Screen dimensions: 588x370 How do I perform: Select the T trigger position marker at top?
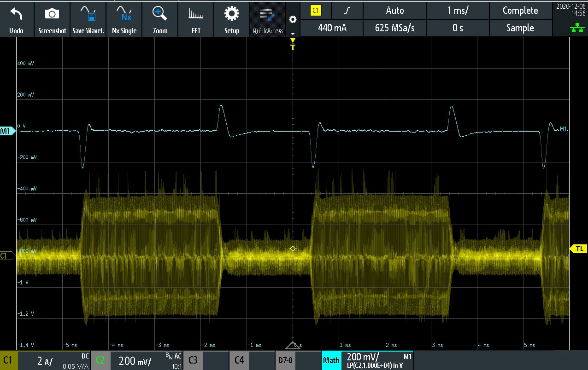[293, 44]
